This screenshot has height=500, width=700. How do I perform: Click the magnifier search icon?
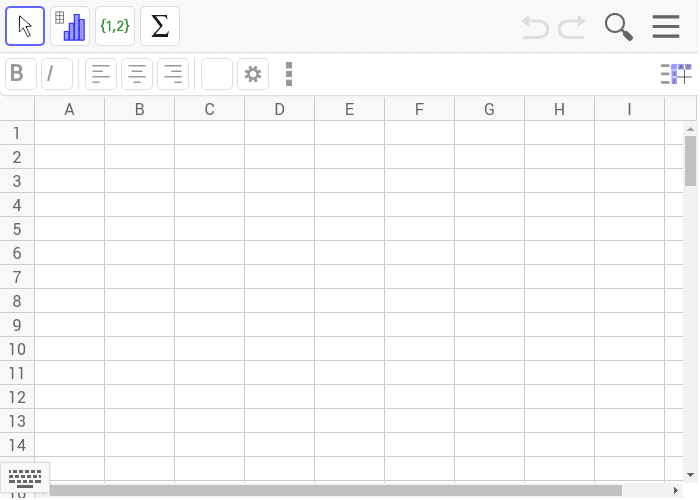point(619,27)
